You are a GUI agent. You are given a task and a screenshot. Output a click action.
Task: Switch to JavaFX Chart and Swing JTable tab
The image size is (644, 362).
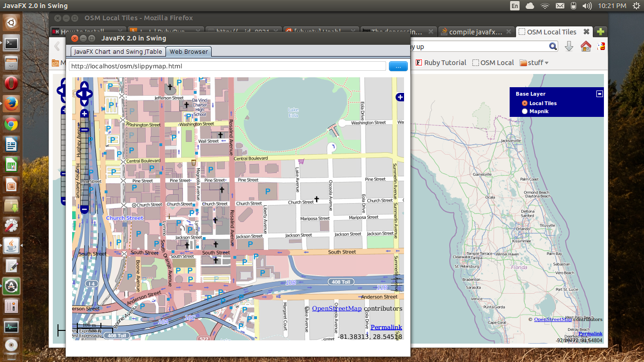coord(118,51)
